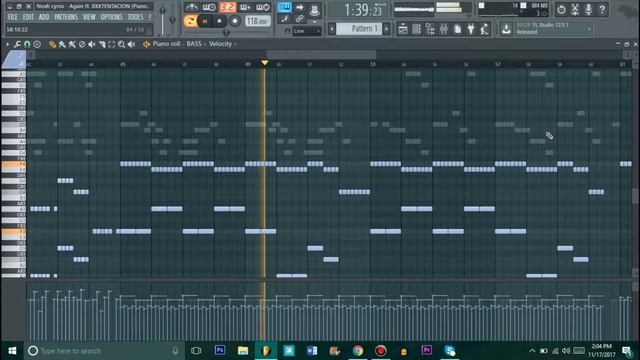
Task: Open the BASS target channel selector
Action: 194,44
